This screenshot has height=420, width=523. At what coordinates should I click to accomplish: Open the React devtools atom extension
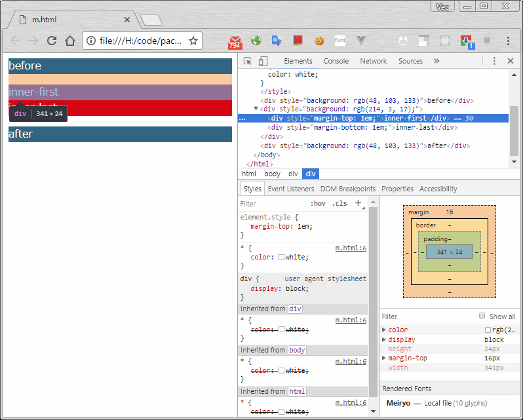(444, 41)
